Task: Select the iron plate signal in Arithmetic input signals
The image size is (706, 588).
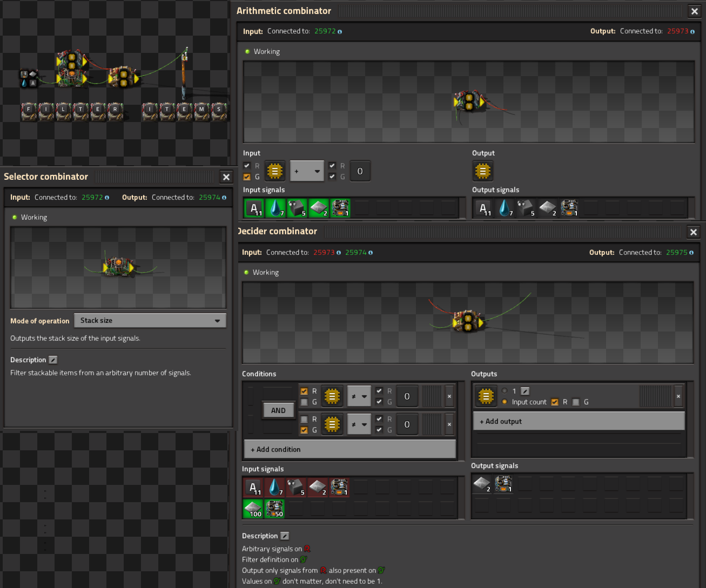Action: (319, 208)
